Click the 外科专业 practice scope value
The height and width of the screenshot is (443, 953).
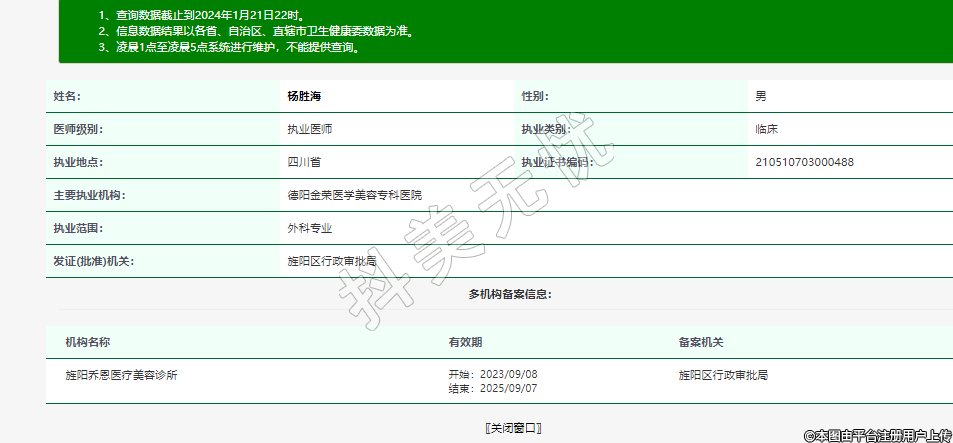click(x=309, y=229)
